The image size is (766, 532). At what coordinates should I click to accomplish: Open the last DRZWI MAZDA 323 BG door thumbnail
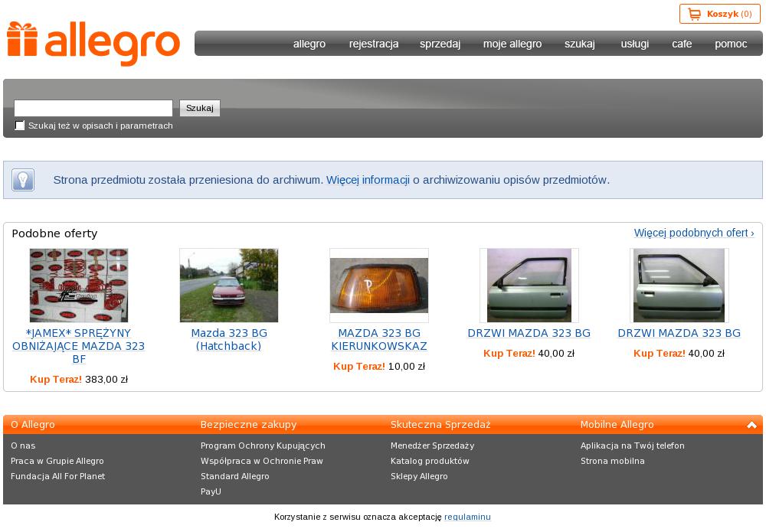pyautogui.click(x=679, y=286)
